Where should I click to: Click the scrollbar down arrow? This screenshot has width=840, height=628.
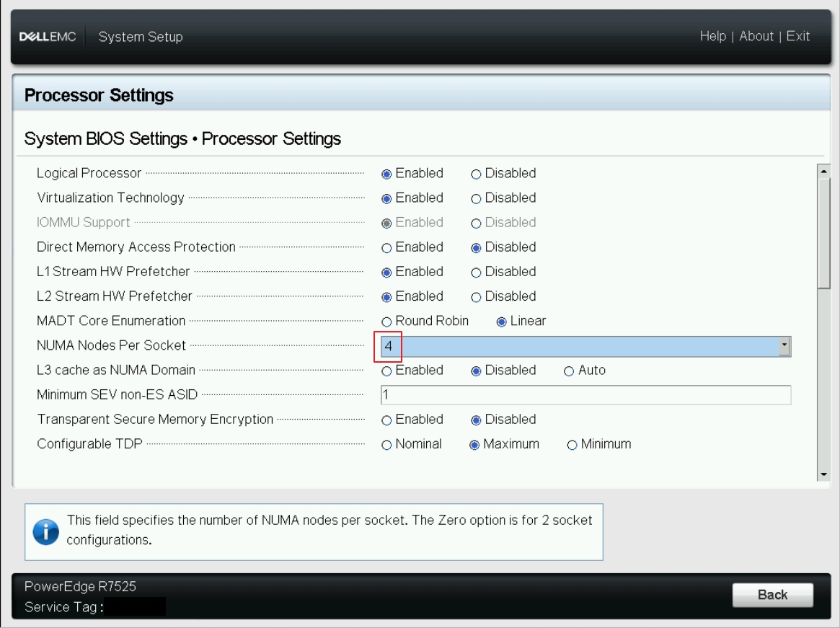[823, 474]
